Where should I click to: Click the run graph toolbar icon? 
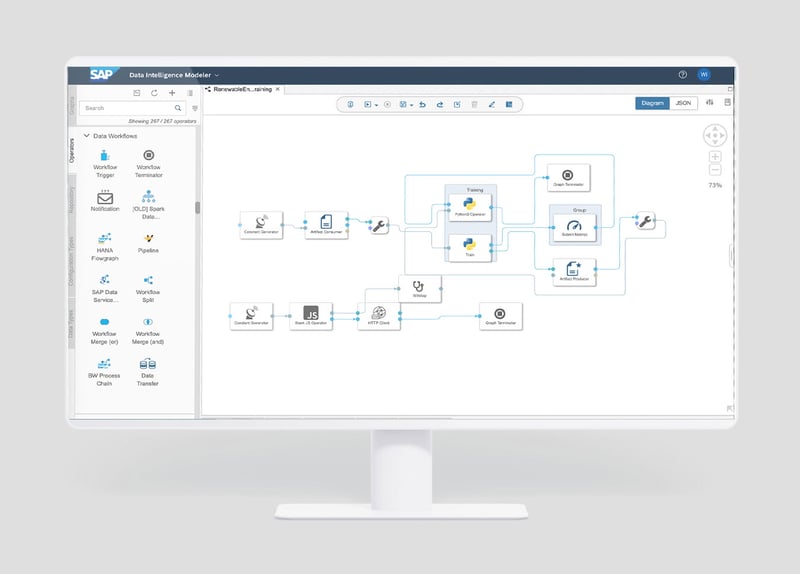click(367, 104)
